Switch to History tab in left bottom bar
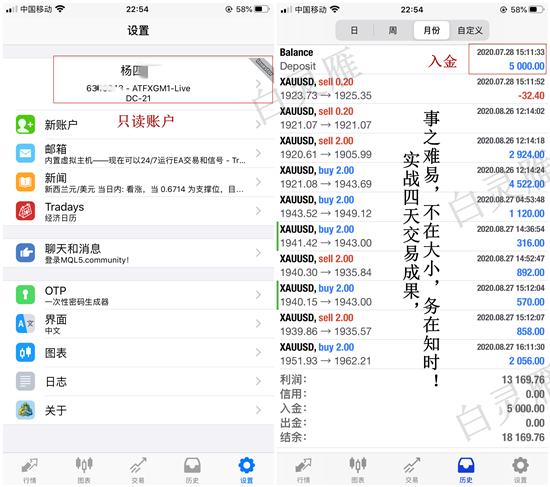This screenshot has height=487, width=550. point(192,470)
